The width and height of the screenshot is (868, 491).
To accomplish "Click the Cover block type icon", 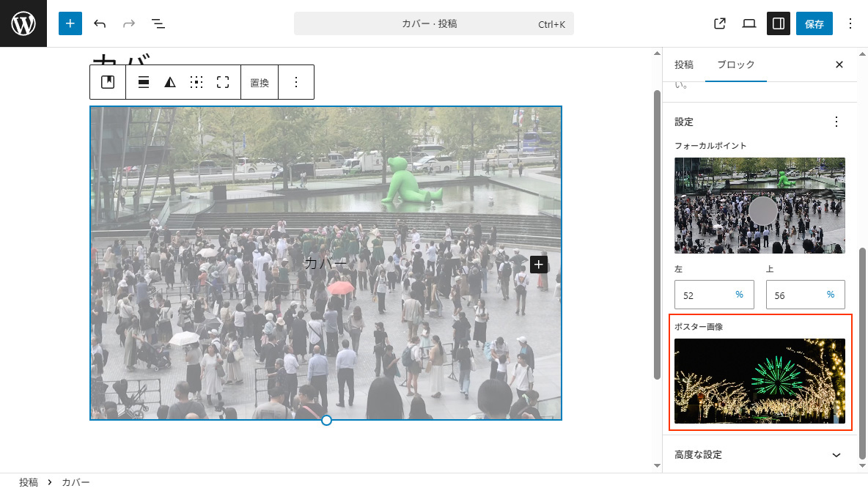I will [x=108, y=82].
